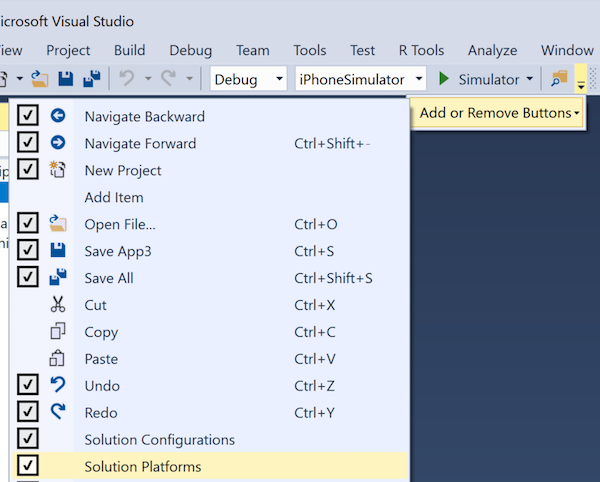
Task: Click the Paste clipboard icon in the list
Action: 58,359
